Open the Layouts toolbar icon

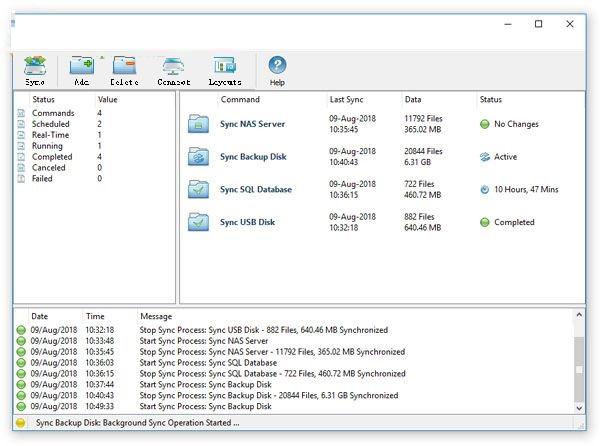224,70
